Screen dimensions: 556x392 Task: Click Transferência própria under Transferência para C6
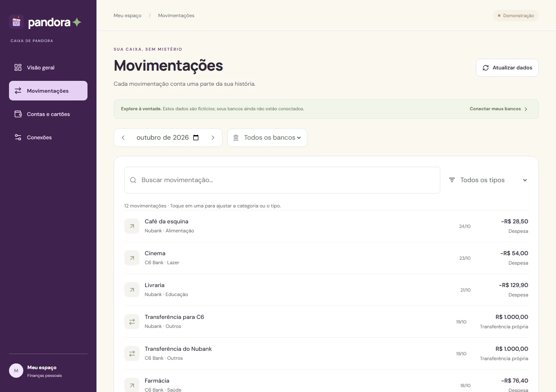pyautogui.click(x=504, y=327)
